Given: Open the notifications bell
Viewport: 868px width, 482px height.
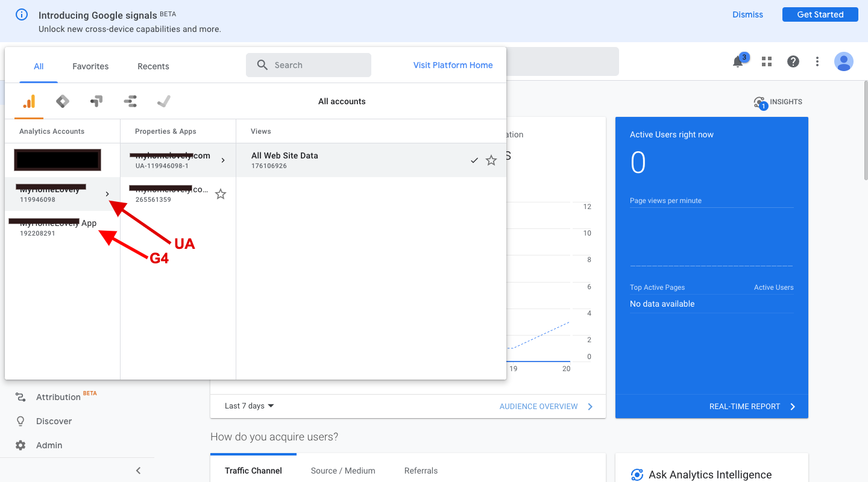Looking at the screenshot, I should click(x=738, y=61).
